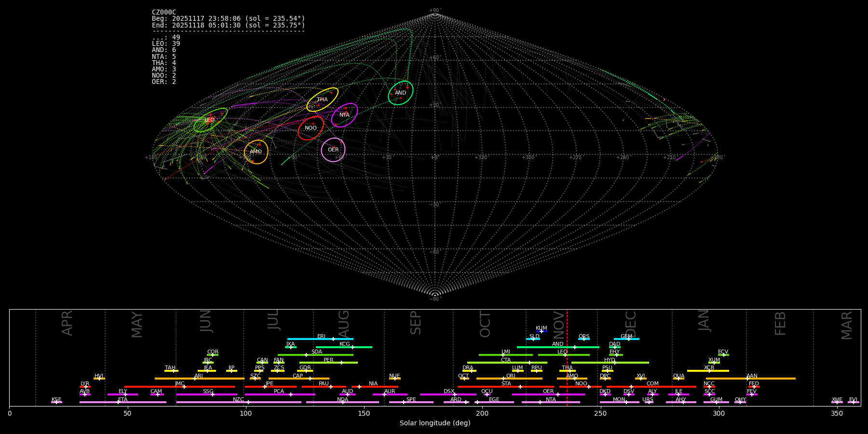Click the +90° north pole label on map
868x434 pixels.
coord(435,11)
